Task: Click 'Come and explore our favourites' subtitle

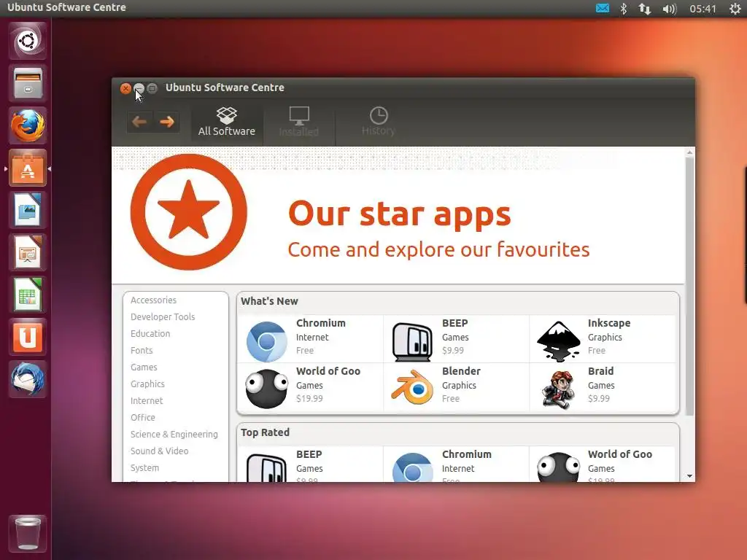Action: click(438, 249)
